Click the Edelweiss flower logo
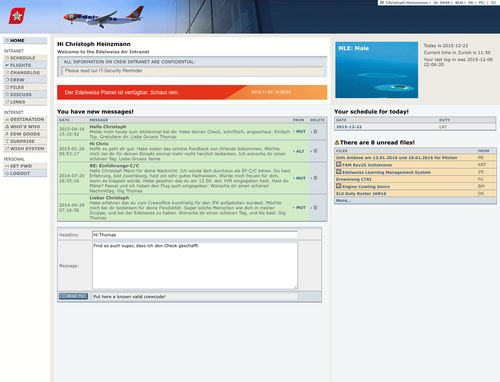The height and width of the screenshot is (382, 500). (17, 16)
